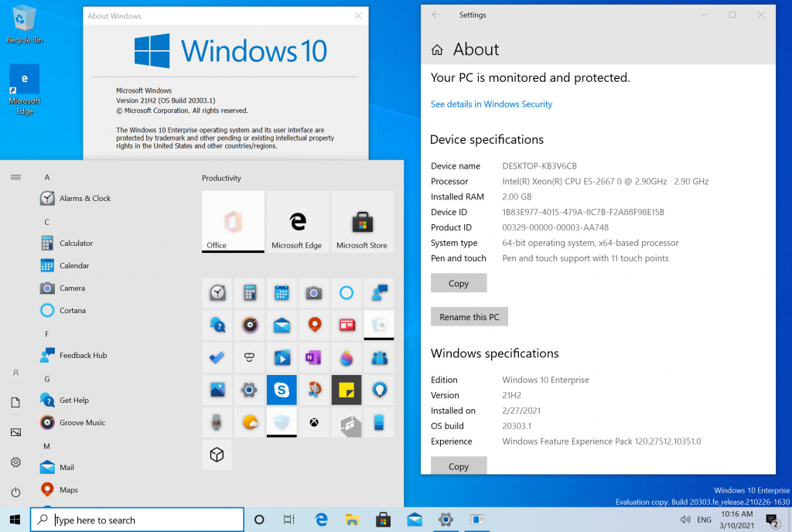This screenshot has height=532, width=792.
Task: Click the Productivity group heading
Action: tap(221, 178)
